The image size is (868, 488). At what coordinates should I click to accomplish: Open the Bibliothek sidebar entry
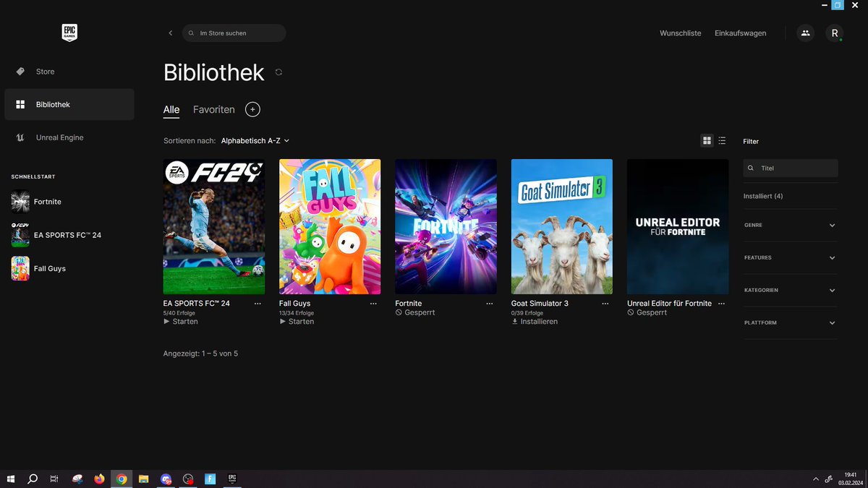click(69, 104)
